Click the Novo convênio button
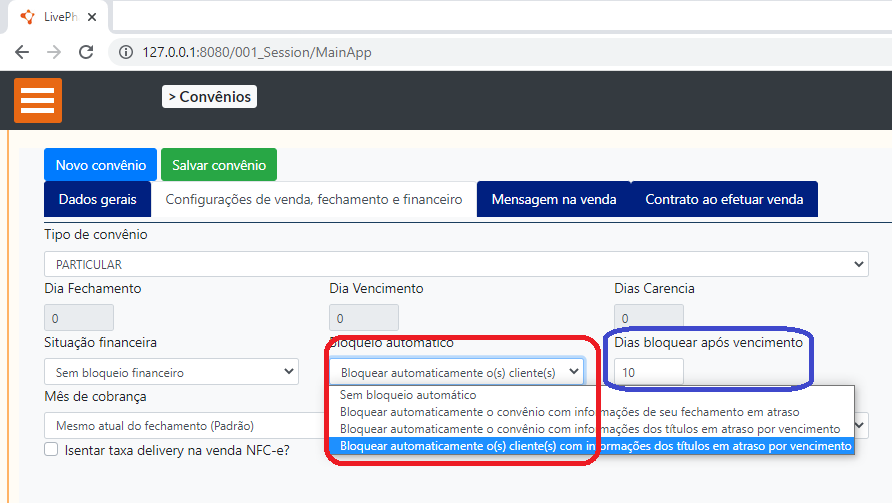The width and height of the screenshot is (892, 503). 100,165
